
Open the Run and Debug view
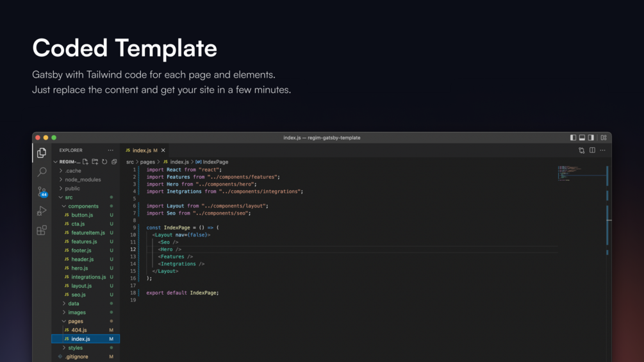(x=42, y=211)
